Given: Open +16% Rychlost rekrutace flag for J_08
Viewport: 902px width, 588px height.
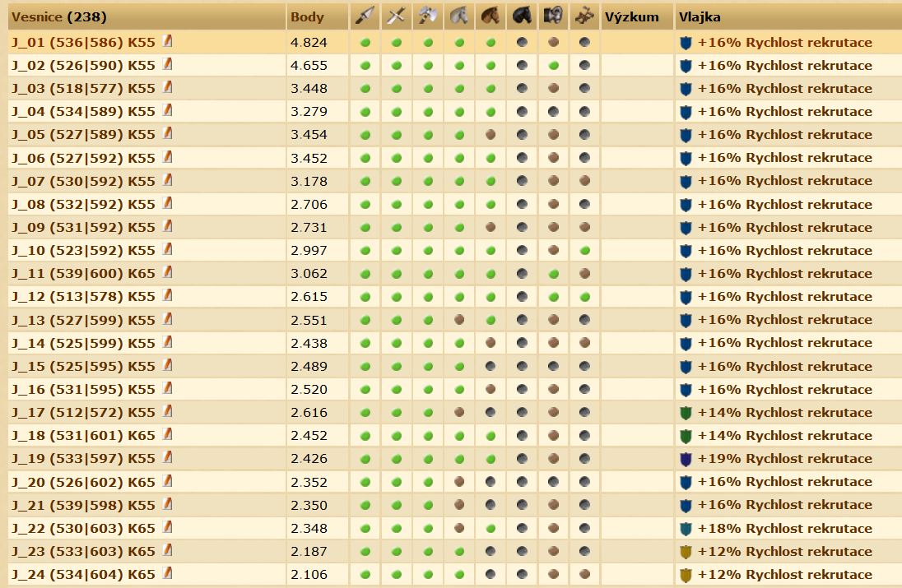Looking at the screenshot, I should [x=784, y=205].
